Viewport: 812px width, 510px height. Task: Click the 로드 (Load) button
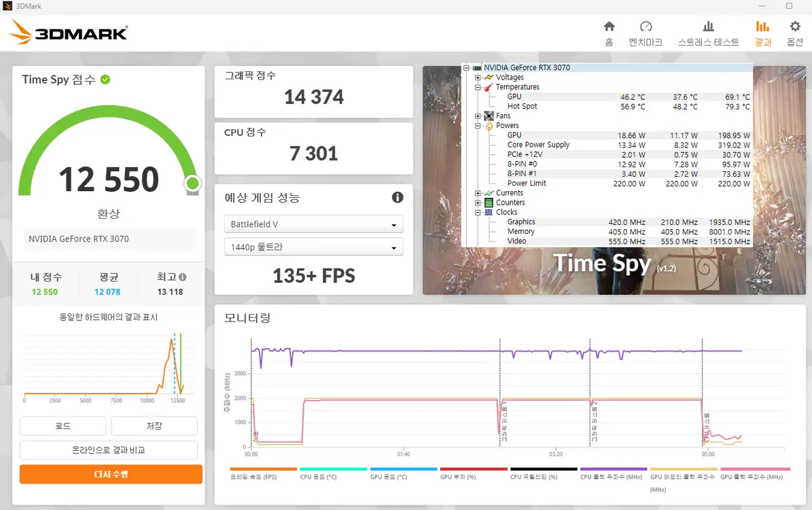point(63,426)
